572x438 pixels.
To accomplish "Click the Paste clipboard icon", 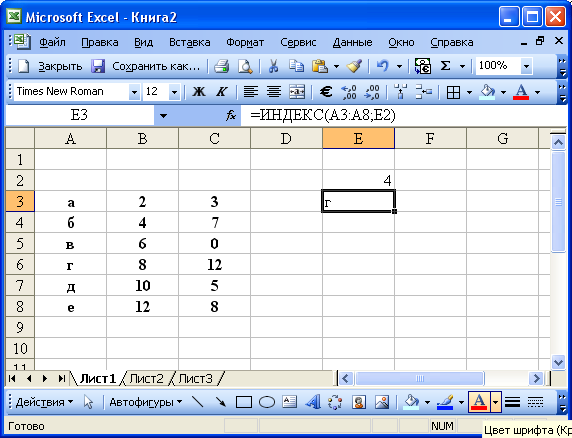I will [320, 66].
